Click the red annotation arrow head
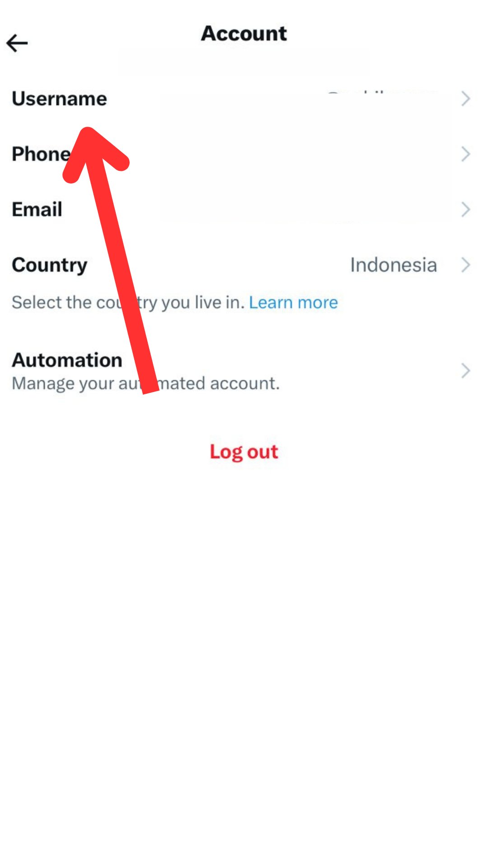 95,151
